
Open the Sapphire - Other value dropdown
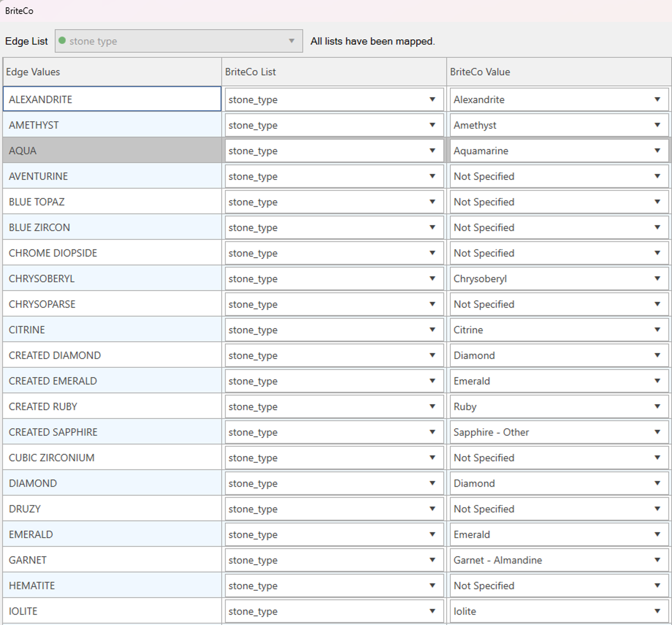[657, 432]
